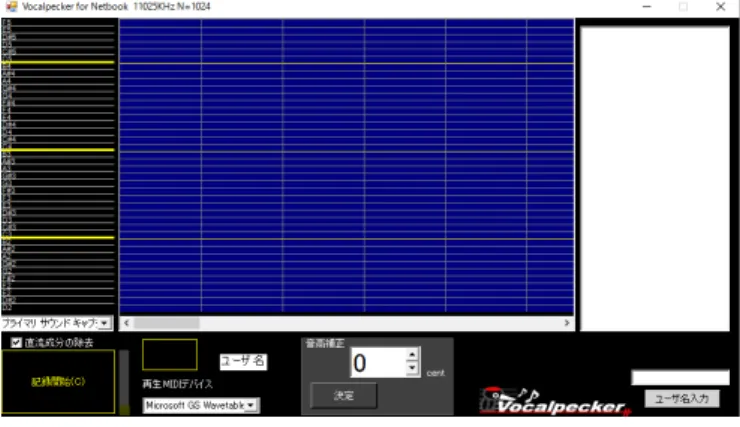Open the プライマリ サウンド キャプチャ device dropdown

click(x=104, y=323)
